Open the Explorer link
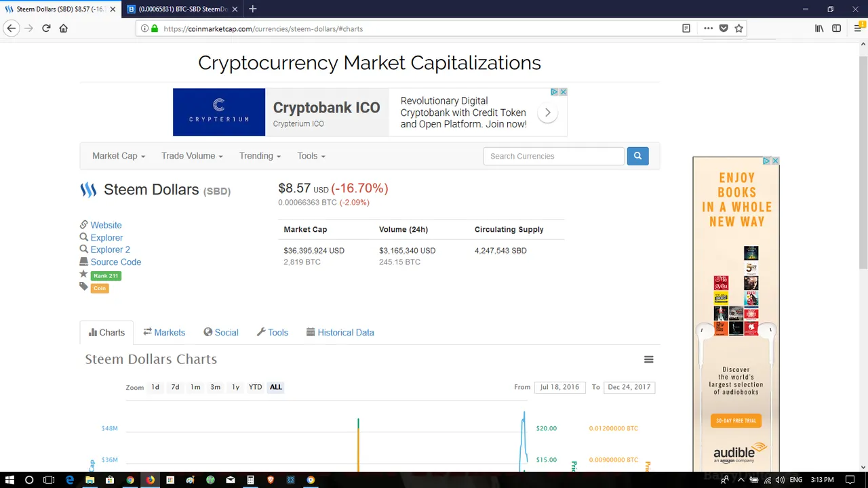This screenshot has width=868, height=488. pos(106,237)
